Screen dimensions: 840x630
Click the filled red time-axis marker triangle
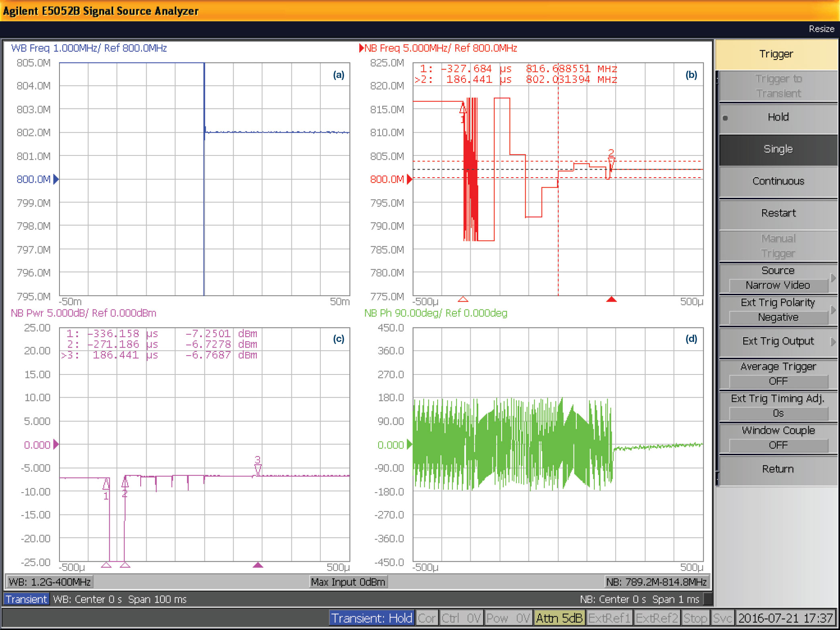pos(611,299)
